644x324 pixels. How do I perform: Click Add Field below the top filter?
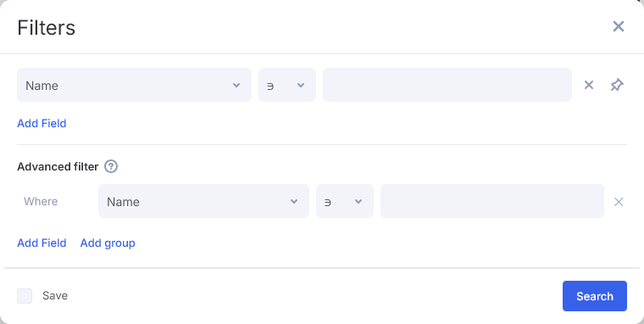coord(42,123)
